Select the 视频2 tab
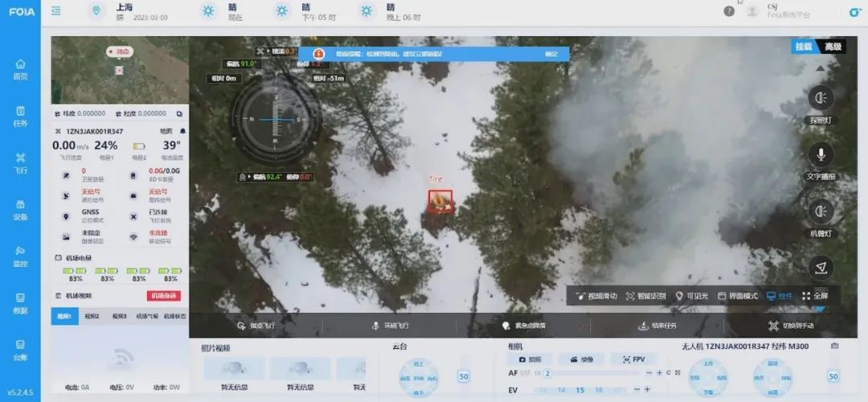Image resolution: width=868 pixels, height=402 pixels. coord(93,317)
